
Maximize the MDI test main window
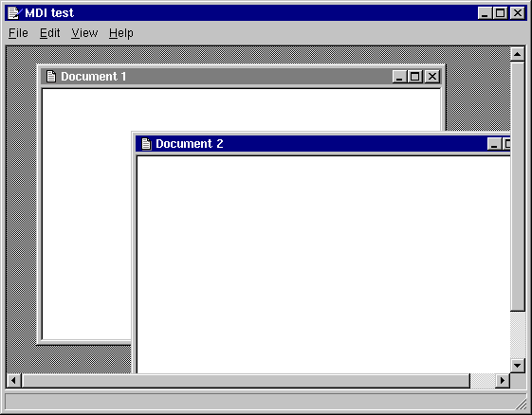click(x=500, y=13)
